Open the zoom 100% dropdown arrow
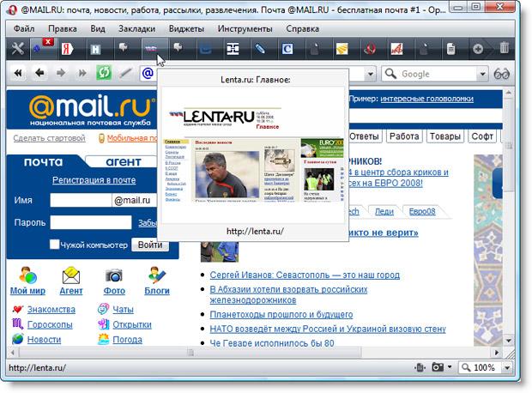532x393 pixels. (507, 367)
